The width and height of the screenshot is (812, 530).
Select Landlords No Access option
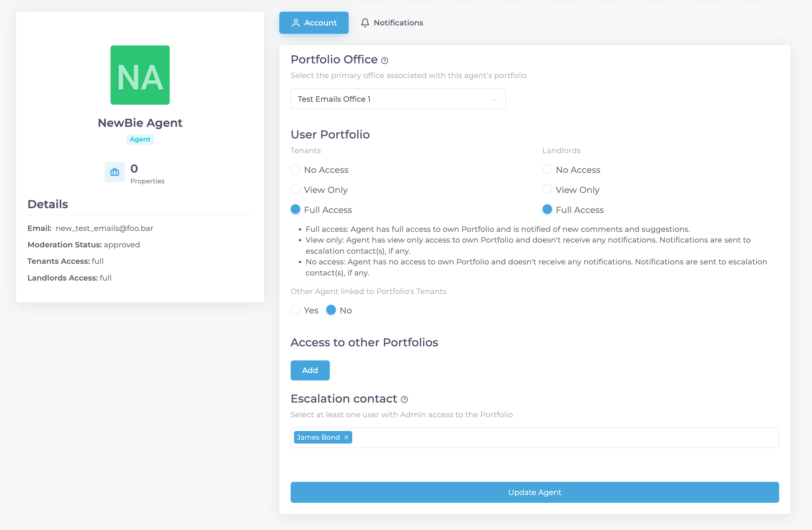(547, 169)
